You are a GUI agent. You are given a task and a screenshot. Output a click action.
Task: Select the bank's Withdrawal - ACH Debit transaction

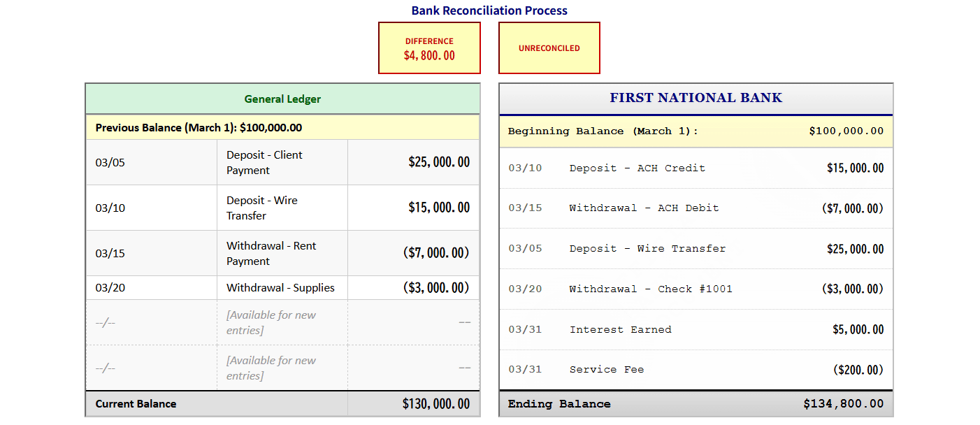click(x=696, y=208)
